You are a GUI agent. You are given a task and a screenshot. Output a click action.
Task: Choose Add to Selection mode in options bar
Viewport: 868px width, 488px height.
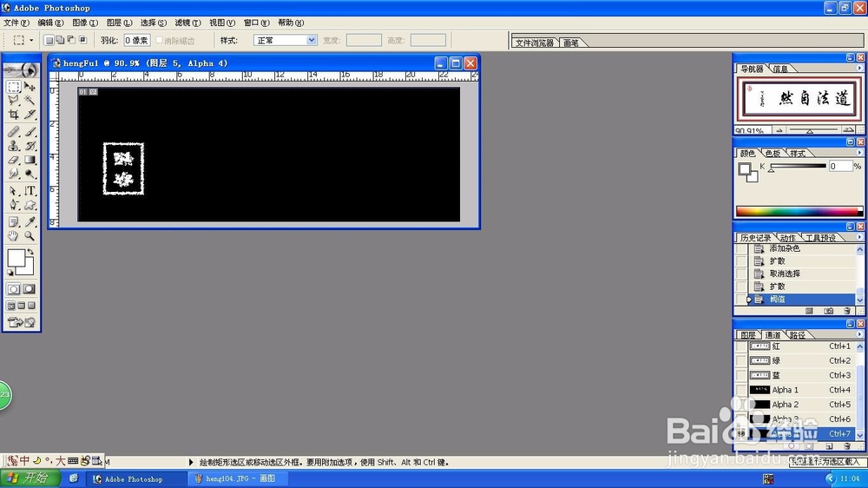point(60,40)
